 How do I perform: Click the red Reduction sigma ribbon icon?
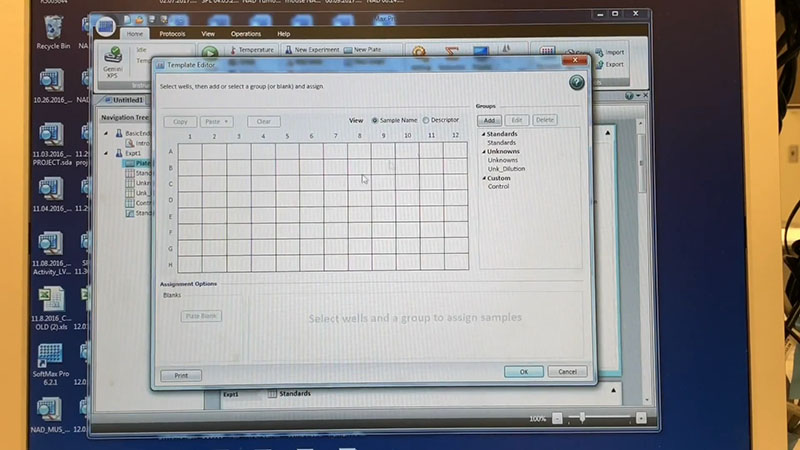click(452, 52)
